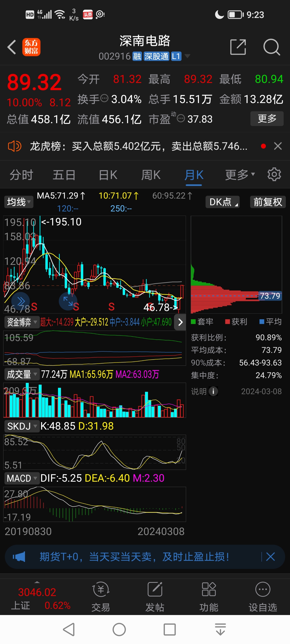Tap the 2024-03-08 date label
The width and height of the screenshot is (290, 644).
tap(261, 391)
